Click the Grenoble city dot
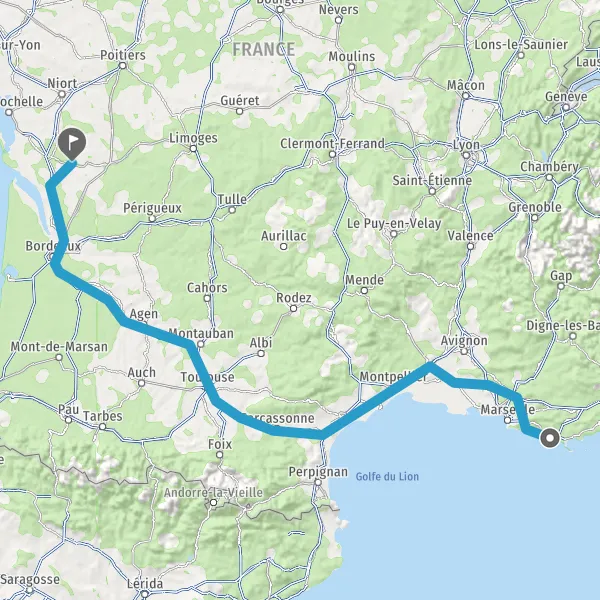This screenshot has width=600, height=600. [x=535, y=218]
